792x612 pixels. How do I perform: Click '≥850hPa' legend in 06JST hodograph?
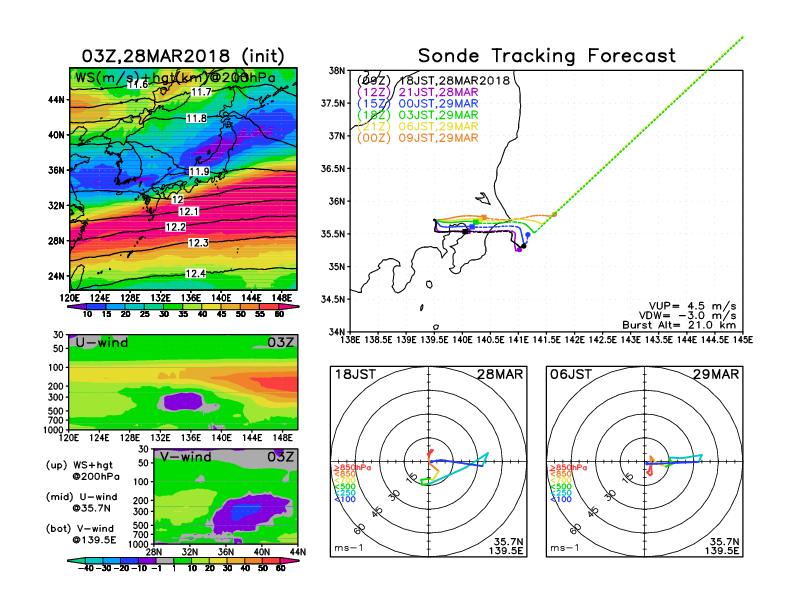[x=568, y=468]
